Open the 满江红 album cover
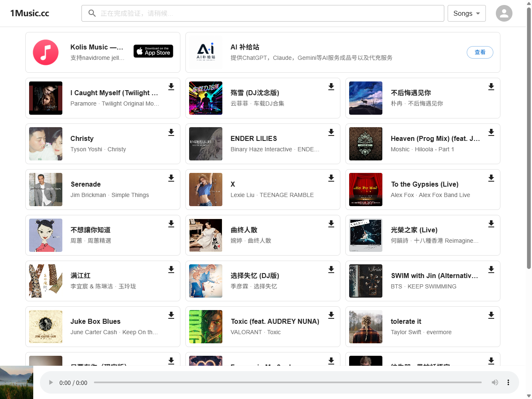This screenshot has height=399, width=532. coord(46,281)
